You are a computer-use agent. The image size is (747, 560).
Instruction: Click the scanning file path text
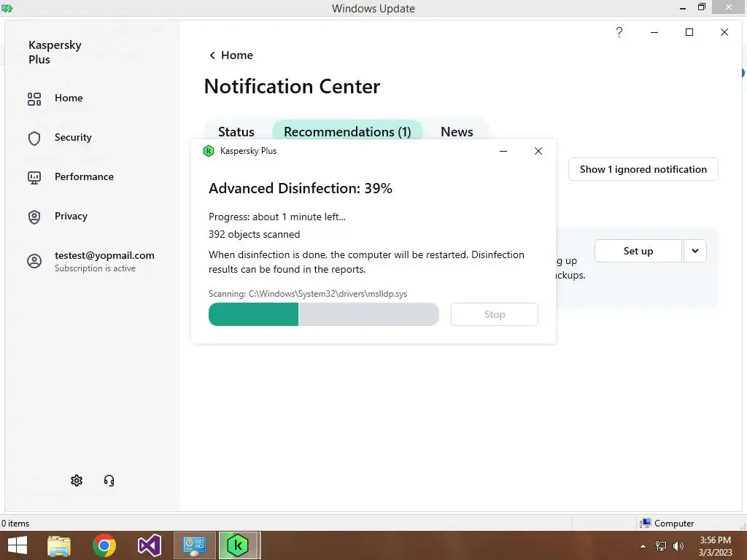(x=308, y=294)
